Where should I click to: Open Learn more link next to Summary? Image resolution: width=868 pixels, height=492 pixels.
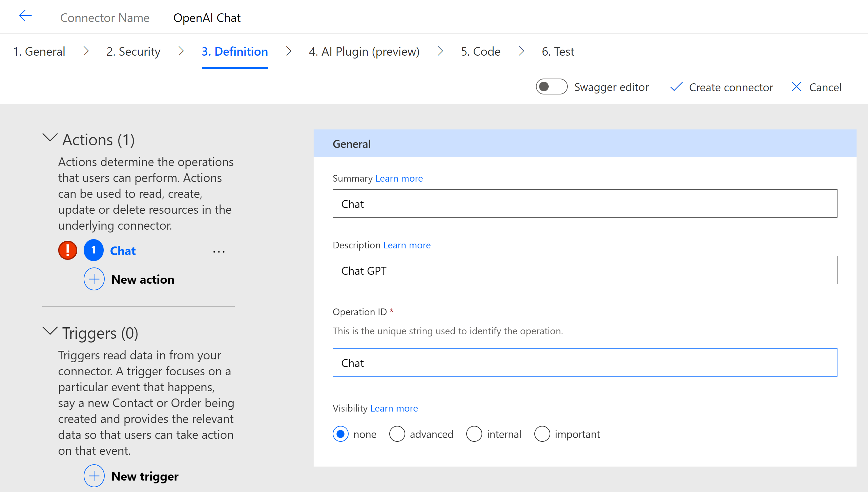click(x=399, y=178)
